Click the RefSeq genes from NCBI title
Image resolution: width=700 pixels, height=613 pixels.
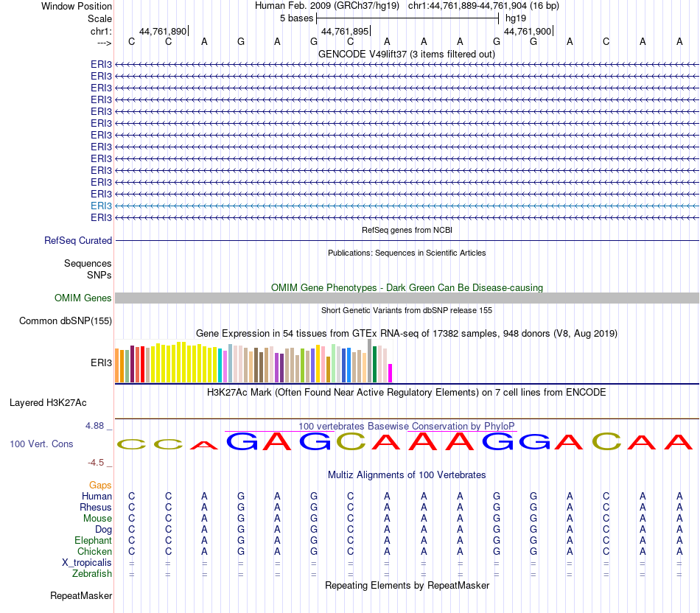pyautogui.click(x=407, y=230)
